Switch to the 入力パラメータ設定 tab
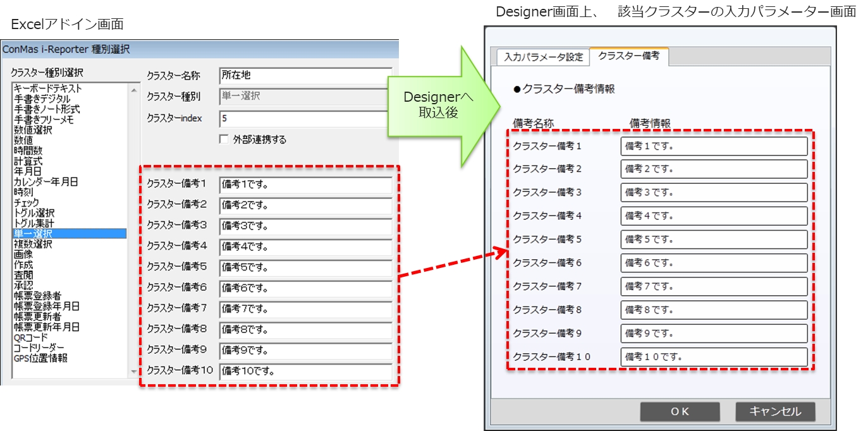Image resolution: width=868 pixels, height=431 pixels. (543, 57)
